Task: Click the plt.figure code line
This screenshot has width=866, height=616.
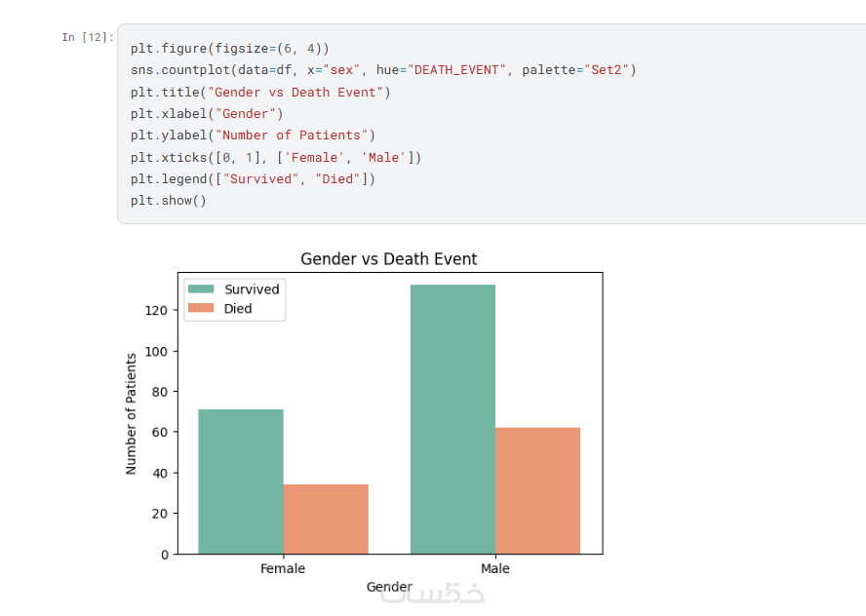Action: point(230,49)
